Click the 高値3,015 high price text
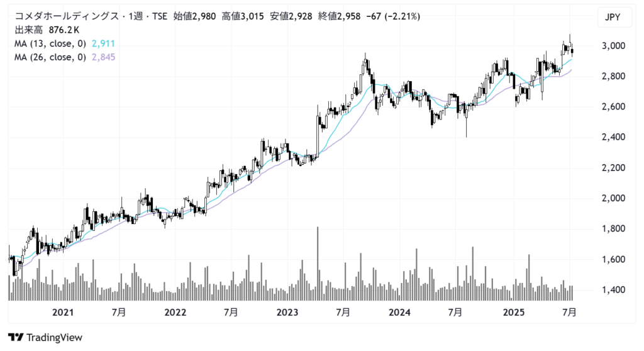 tap(243, 16)
